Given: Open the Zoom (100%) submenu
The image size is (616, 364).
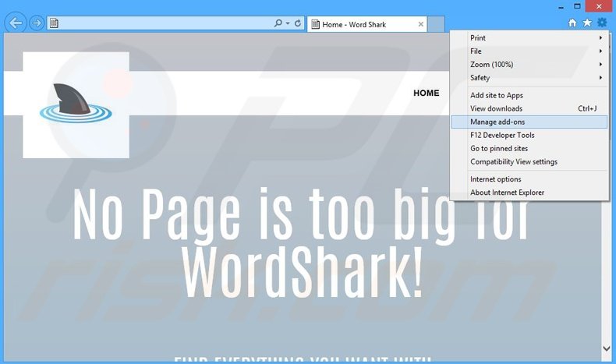Looking at the screenshot, I should tap(529, 65).
